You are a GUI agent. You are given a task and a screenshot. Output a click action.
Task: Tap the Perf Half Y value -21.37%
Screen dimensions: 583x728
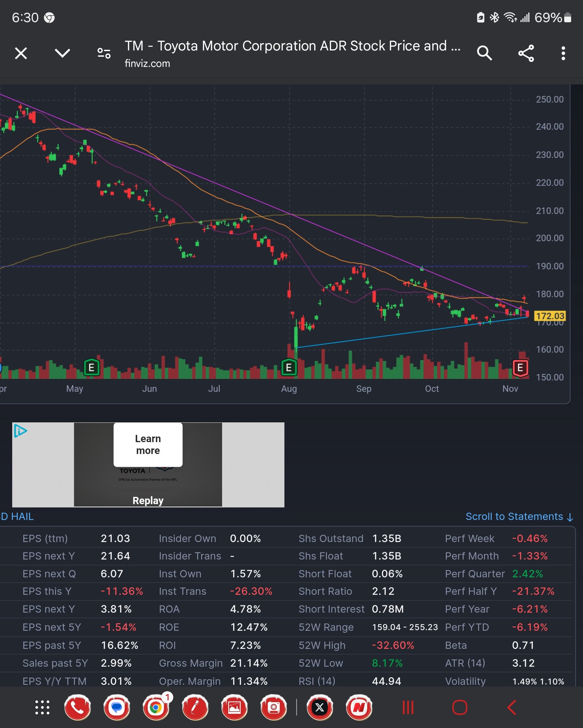[x=533, y=591]
